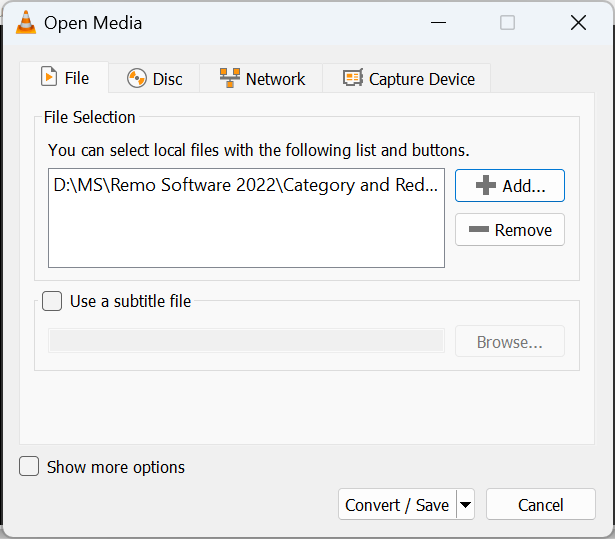Minimize the Open Media window
Screen dimensions: 615x539
click(438, 23)
